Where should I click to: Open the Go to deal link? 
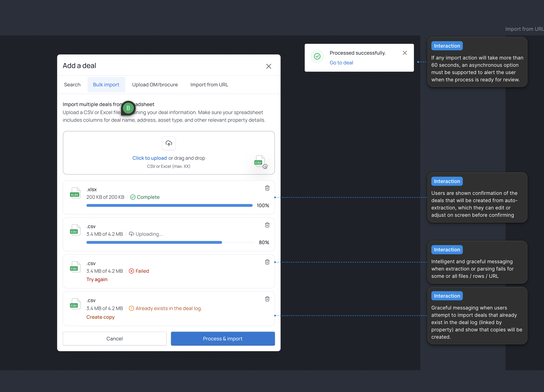coord(341,62)
